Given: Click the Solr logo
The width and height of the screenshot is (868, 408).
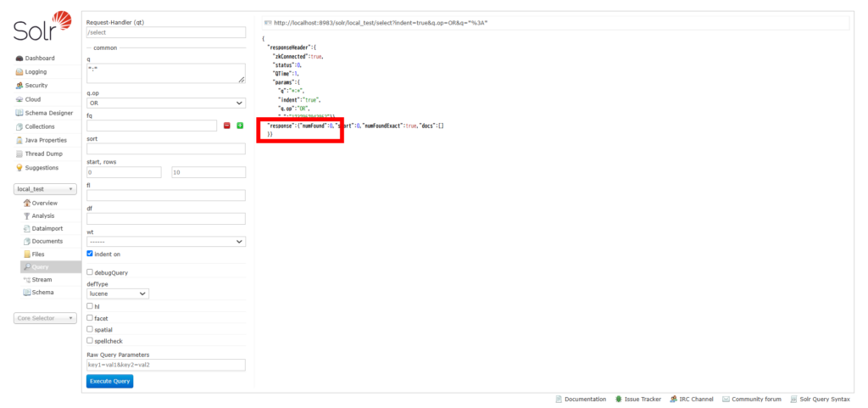Looking at the screenshot, I should [42, 27].
